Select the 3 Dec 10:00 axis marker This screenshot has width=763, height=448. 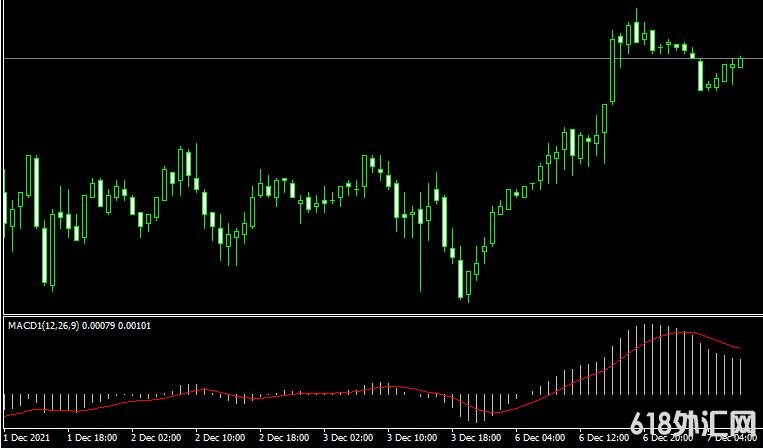tap(413, 438)
